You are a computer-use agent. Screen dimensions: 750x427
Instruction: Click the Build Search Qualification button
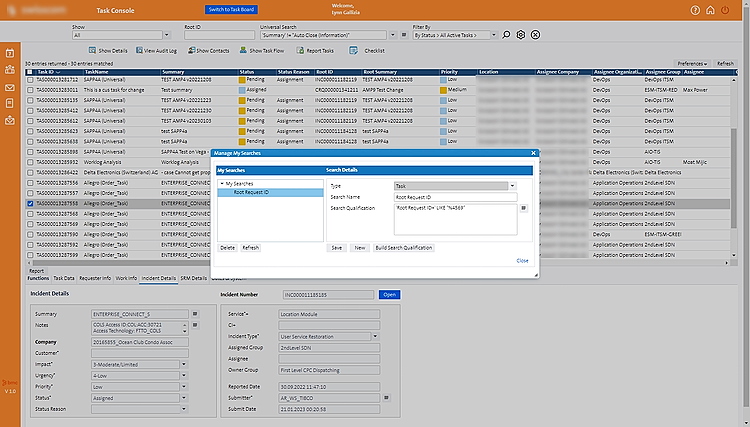click(x=403, y=247)
